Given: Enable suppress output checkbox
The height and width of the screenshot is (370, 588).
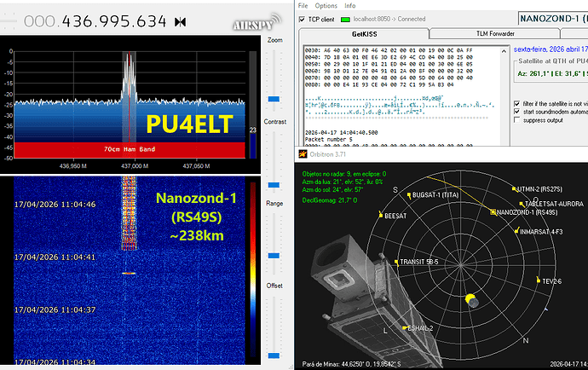Looking at the screenshot, I should pyautogui.click(x=516, y=120).
